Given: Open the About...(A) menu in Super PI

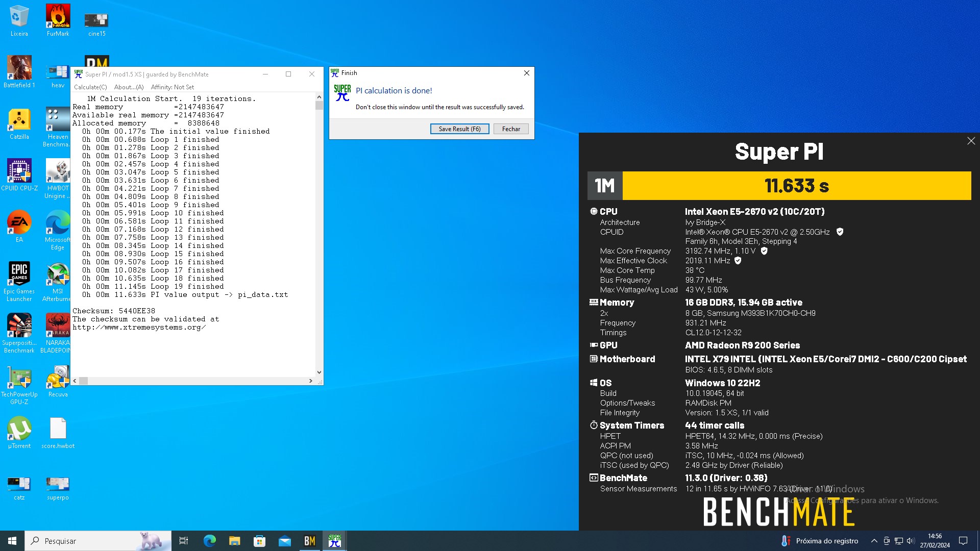Looking at the screenshot, I should pos(129,87).
